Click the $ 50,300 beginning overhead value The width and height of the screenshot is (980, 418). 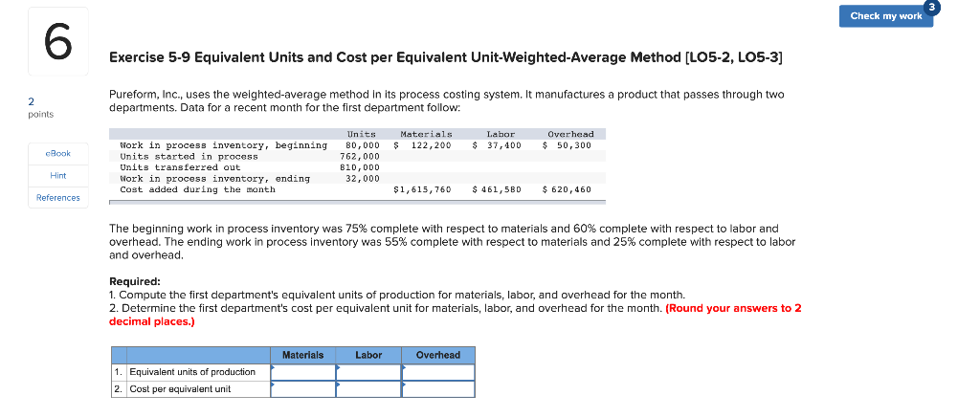pyautogui.click(x=567, y=145)
